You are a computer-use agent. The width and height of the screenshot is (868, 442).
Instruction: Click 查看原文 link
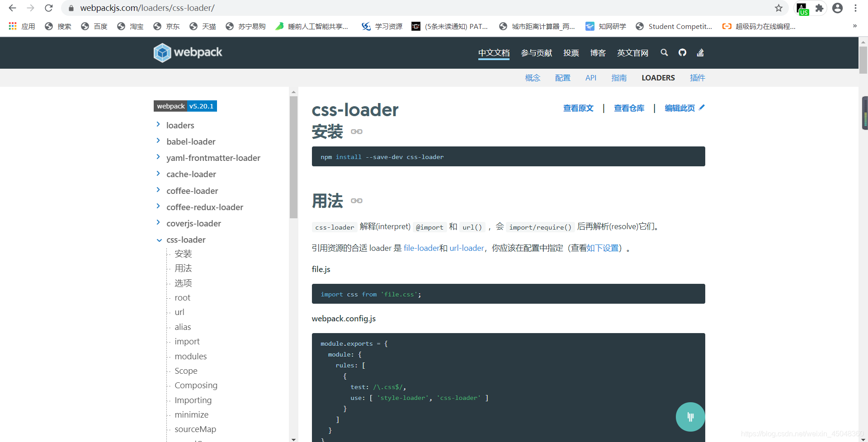(x=578, y=108)
